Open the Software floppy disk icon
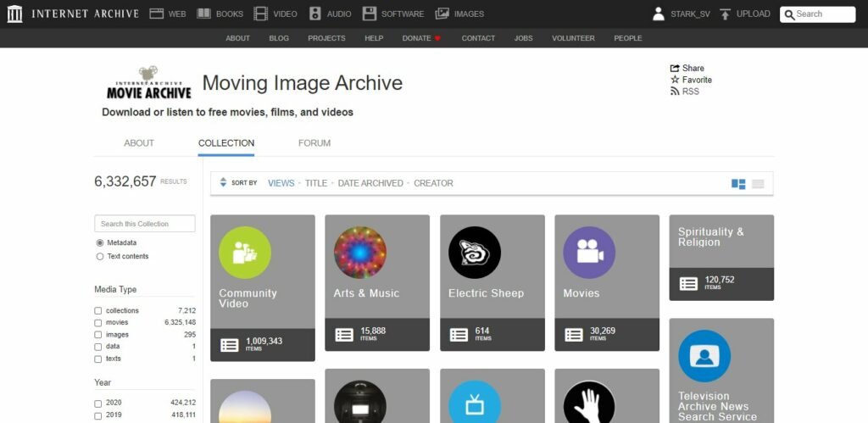The image size is (868, 423). [370, 14]
